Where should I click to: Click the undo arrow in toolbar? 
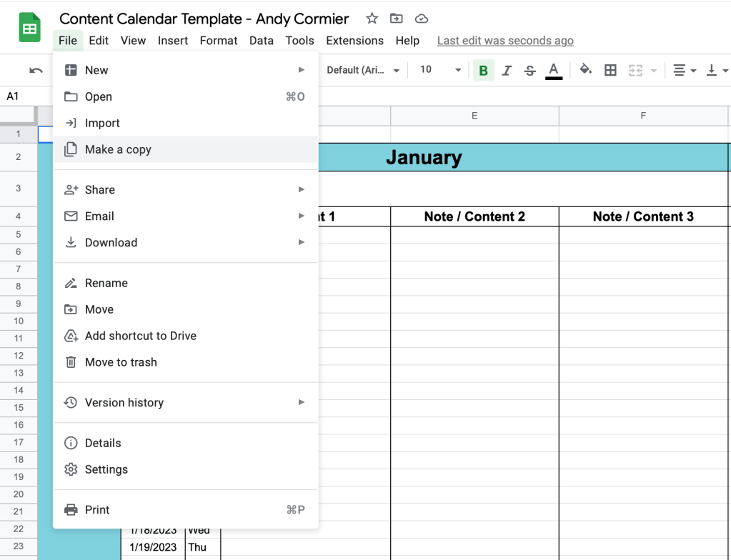(36, 70)
